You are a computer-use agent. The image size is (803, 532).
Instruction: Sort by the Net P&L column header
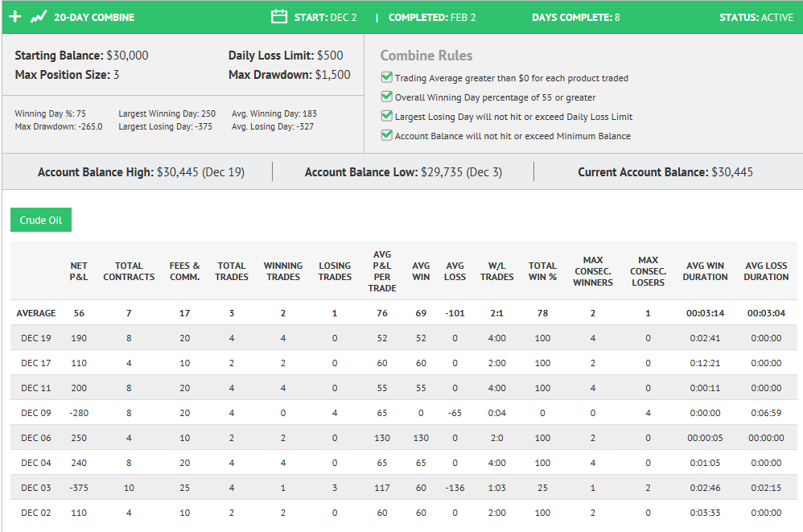79,271
